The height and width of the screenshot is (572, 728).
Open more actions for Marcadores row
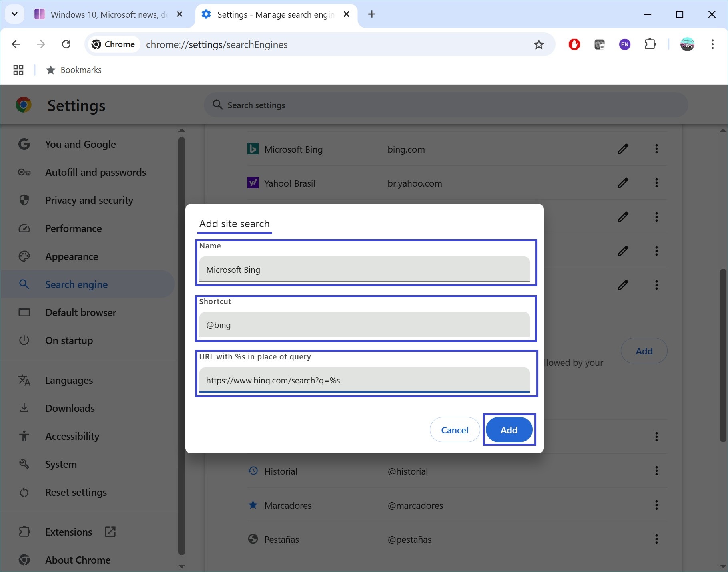pyautogui.click(x=656, y=505)
